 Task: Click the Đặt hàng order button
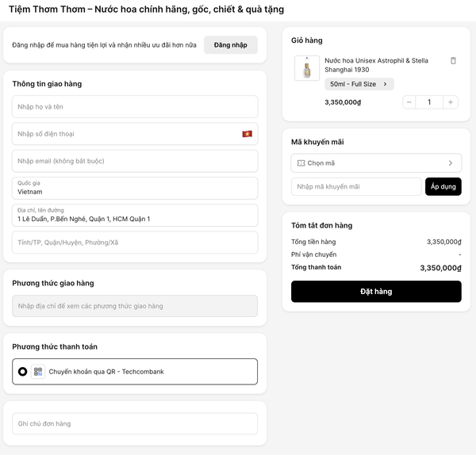coord(376,292)
